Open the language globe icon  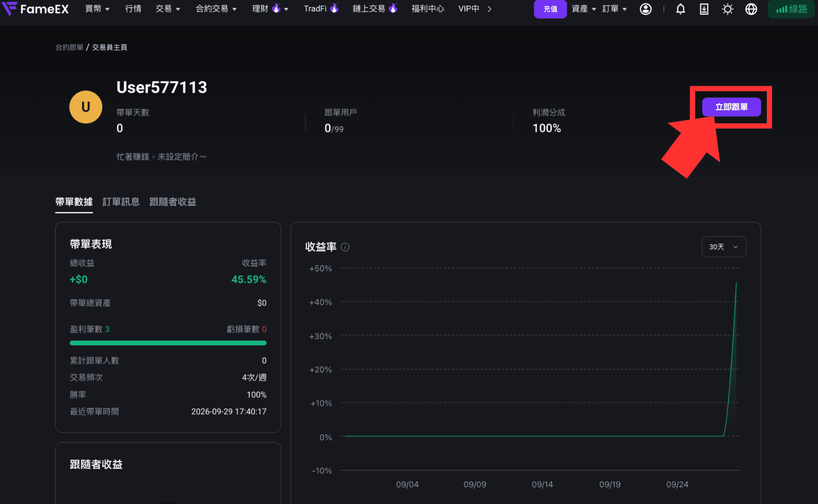tap(751, 9)
